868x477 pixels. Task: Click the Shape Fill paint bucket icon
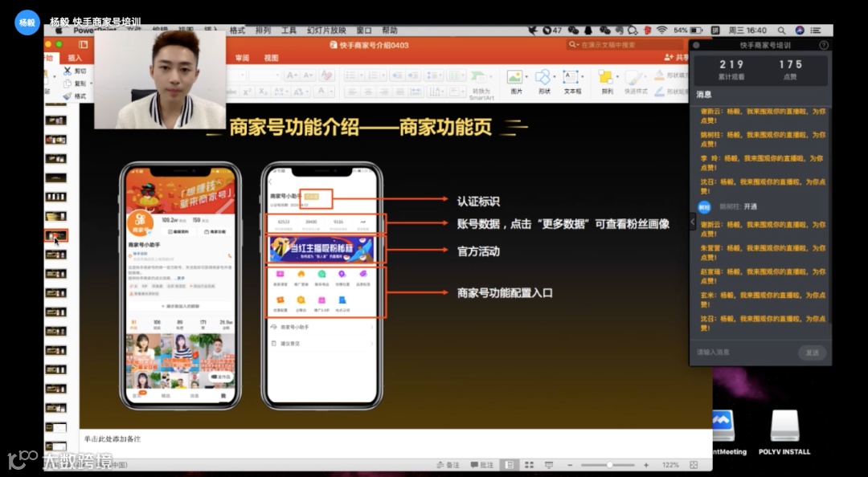(x=659, y=75)
